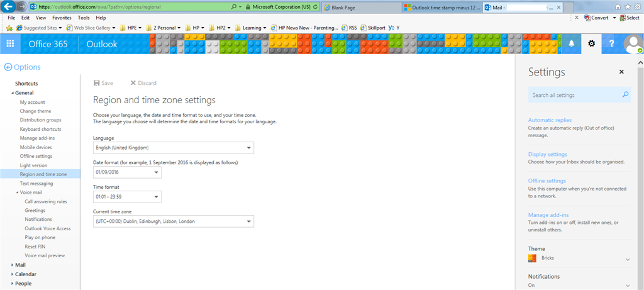Select Light version option
Image resolution: width=644 pixels, height=290 pixels.
pyautogui.click(x=33, y=165)
